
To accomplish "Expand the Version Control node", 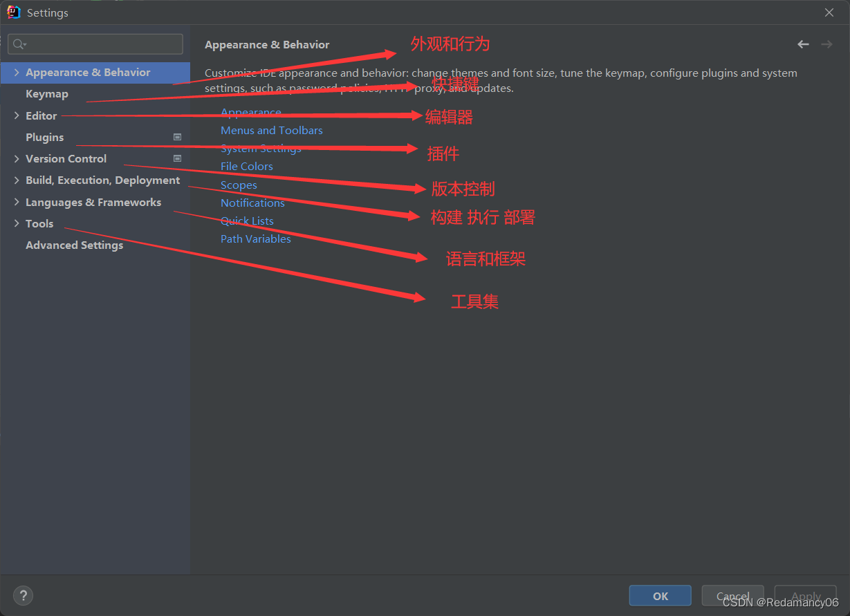I will [x=17, y=158].
